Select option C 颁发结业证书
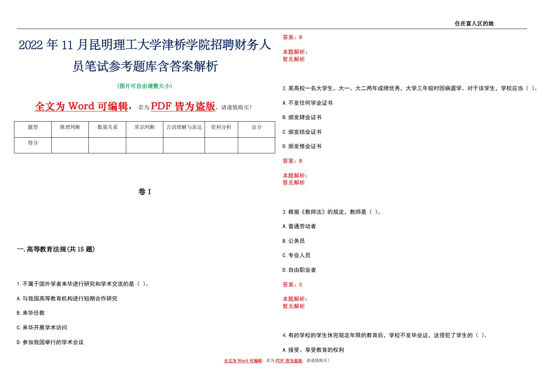555x392 pixels. (302, 132)
